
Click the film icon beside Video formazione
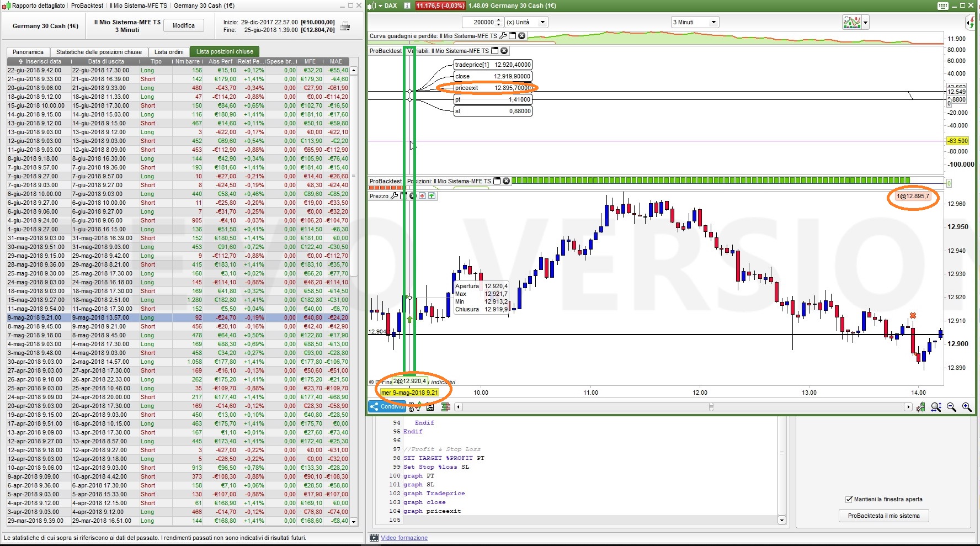[374, 538]
